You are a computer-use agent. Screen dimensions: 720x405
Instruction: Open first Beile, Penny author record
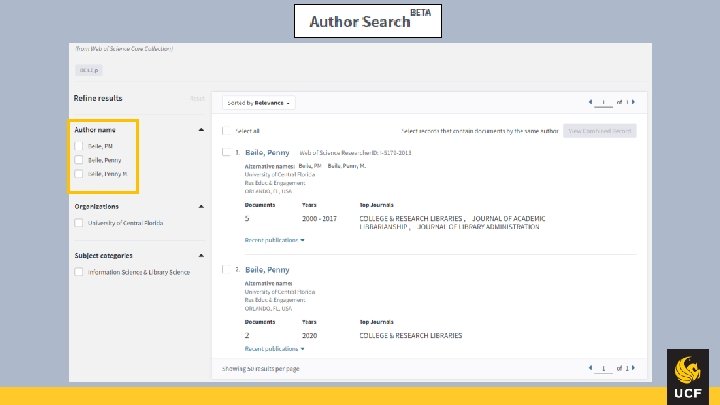(267, 152)
